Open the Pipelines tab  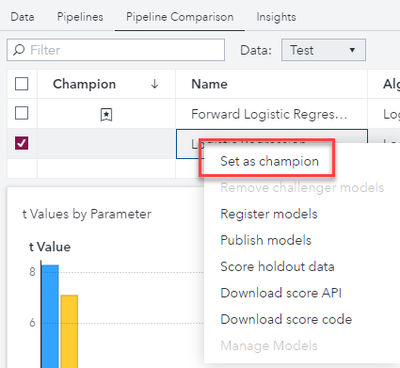click(80, 17)
